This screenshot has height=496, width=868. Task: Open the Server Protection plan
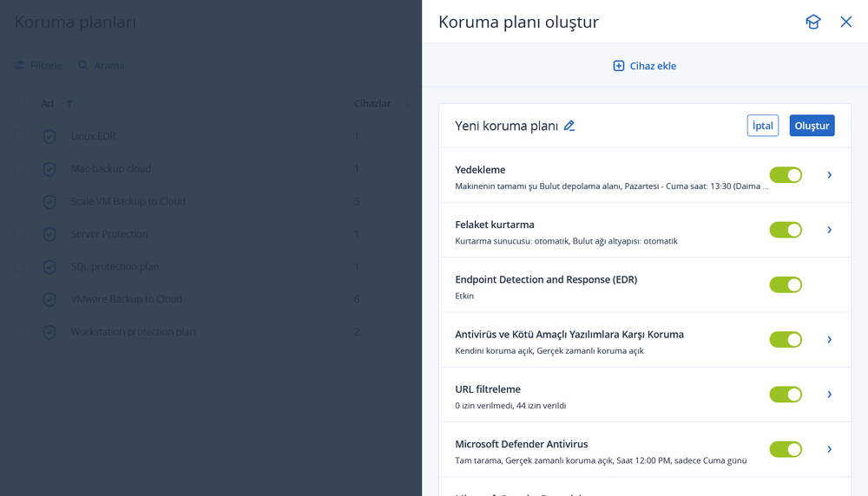pos(109,234)
